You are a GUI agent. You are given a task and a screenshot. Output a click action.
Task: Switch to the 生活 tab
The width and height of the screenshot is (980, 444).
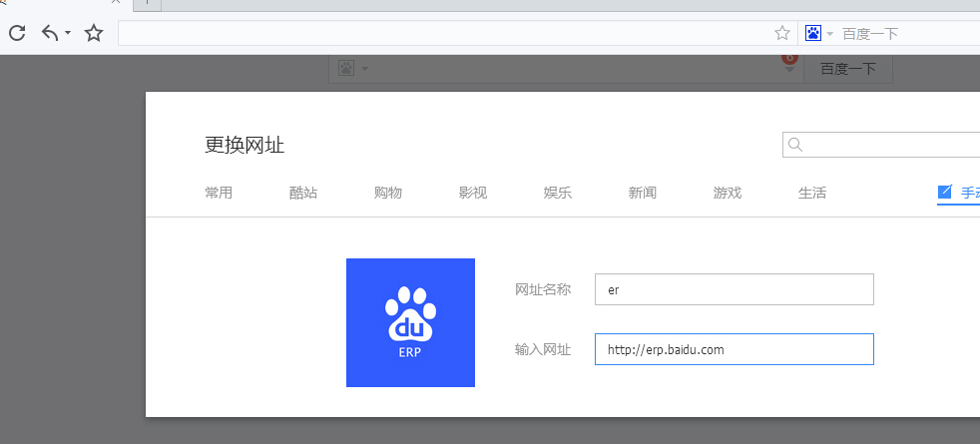pos(812,193)
